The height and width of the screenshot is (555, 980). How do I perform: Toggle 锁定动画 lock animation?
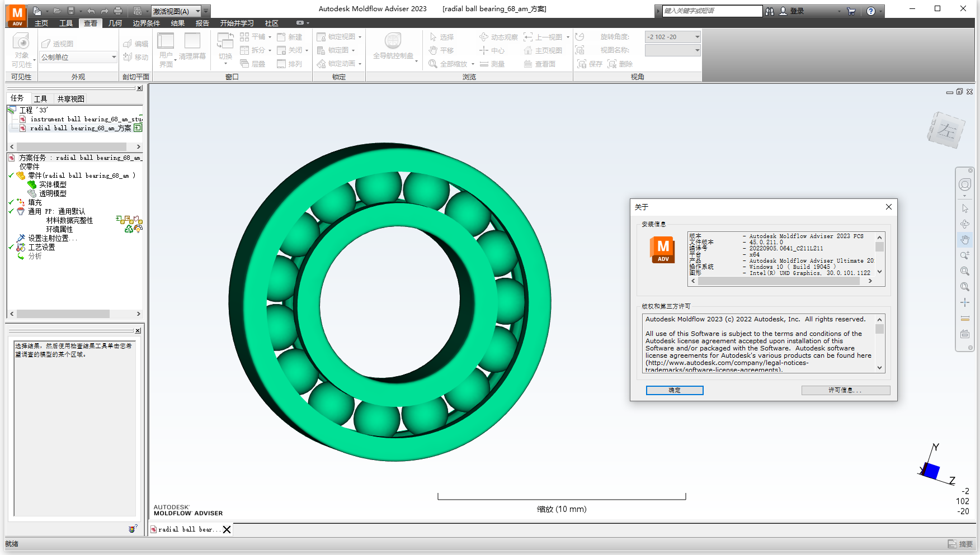[336, 64]
